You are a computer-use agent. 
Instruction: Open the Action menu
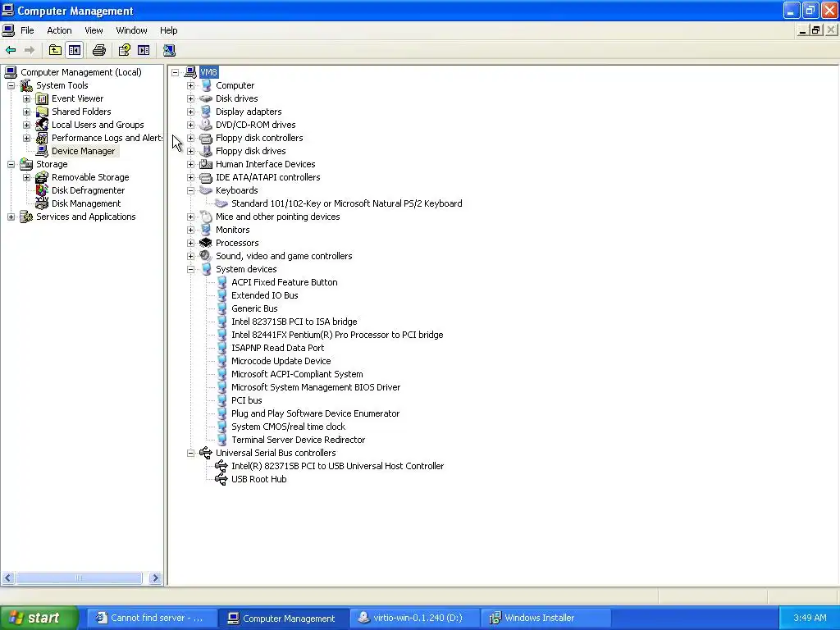pos(59,30)
